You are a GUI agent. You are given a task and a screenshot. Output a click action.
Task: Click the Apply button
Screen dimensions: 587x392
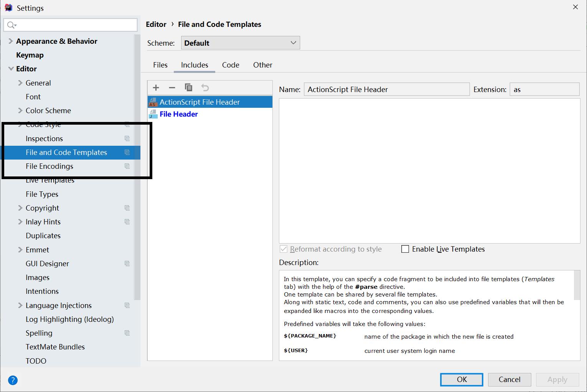(x=557, y=379)
